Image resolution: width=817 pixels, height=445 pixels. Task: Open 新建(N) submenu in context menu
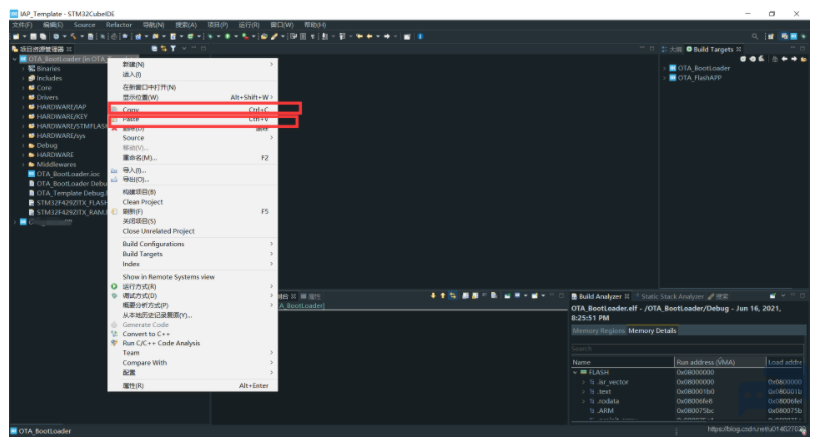point(193,64)
